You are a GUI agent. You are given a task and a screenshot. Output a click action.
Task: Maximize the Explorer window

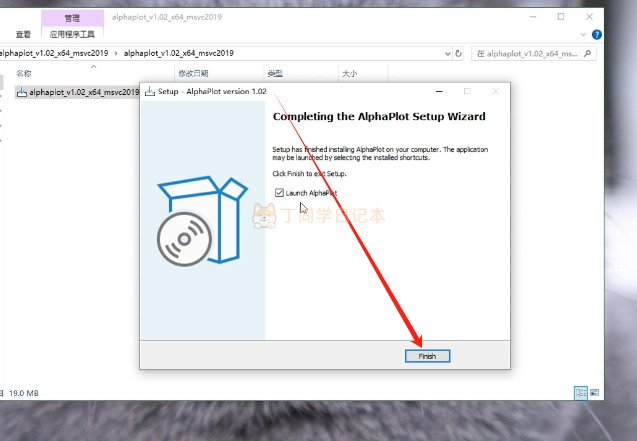561,17
